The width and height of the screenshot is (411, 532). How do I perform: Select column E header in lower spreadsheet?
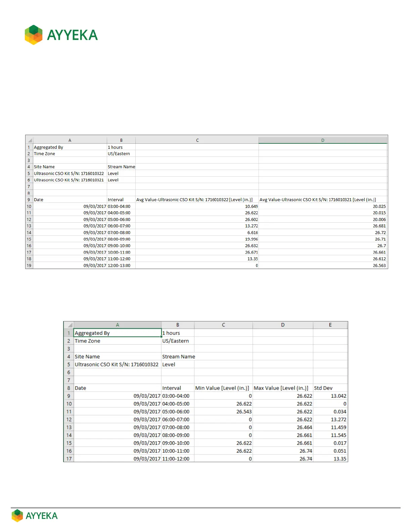330,325
